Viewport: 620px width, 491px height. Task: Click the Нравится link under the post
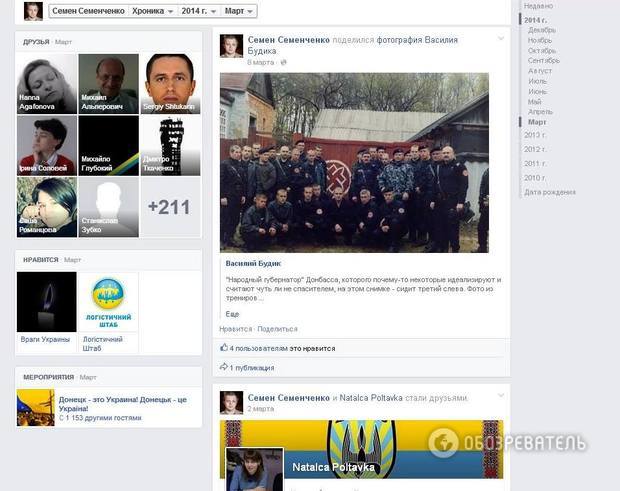[235, 328]
